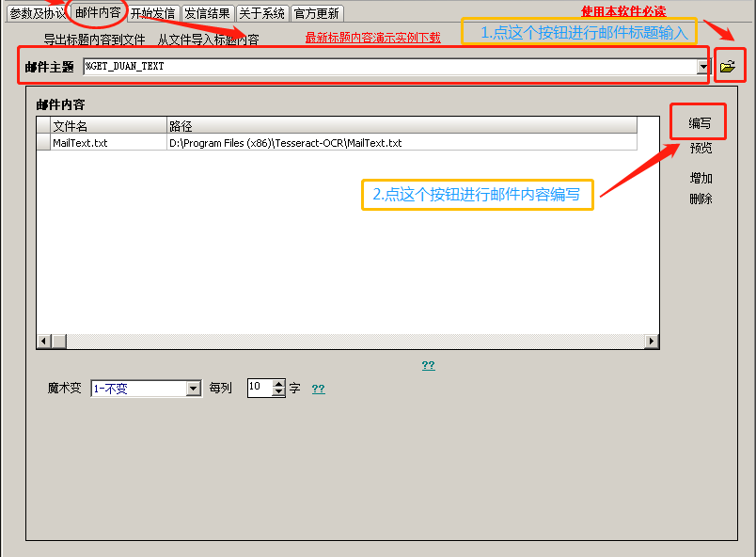Click the 删除 button
756x557 pixels.
point(701,199)
